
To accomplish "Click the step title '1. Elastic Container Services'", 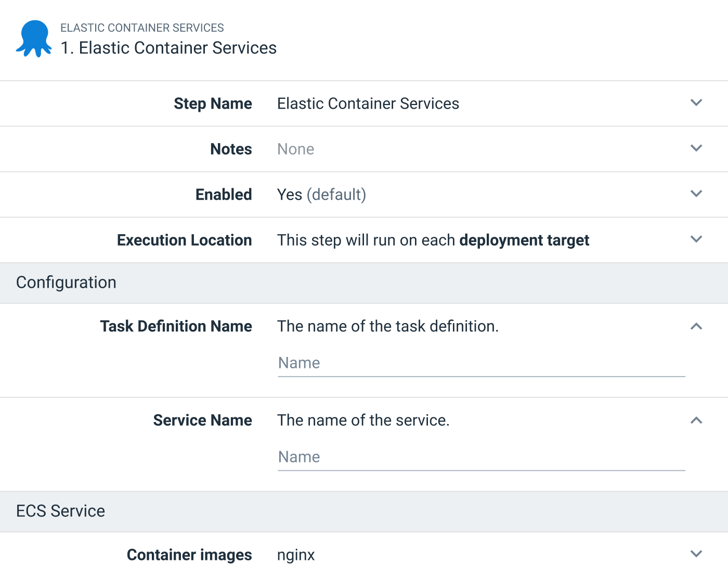I will click(168, 48).
